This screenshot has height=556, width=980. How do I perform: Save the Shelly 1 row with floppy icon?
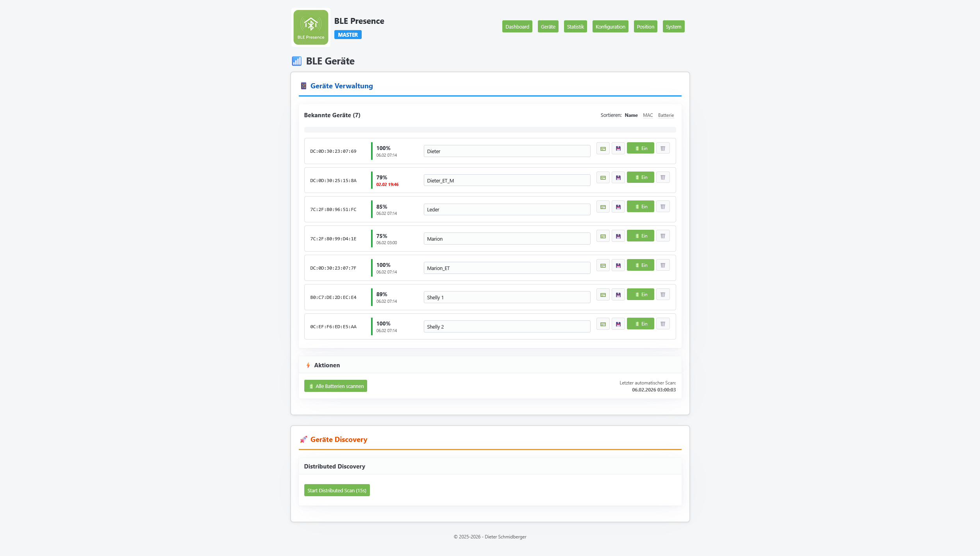pyautogui.click(x=618, y=295)
